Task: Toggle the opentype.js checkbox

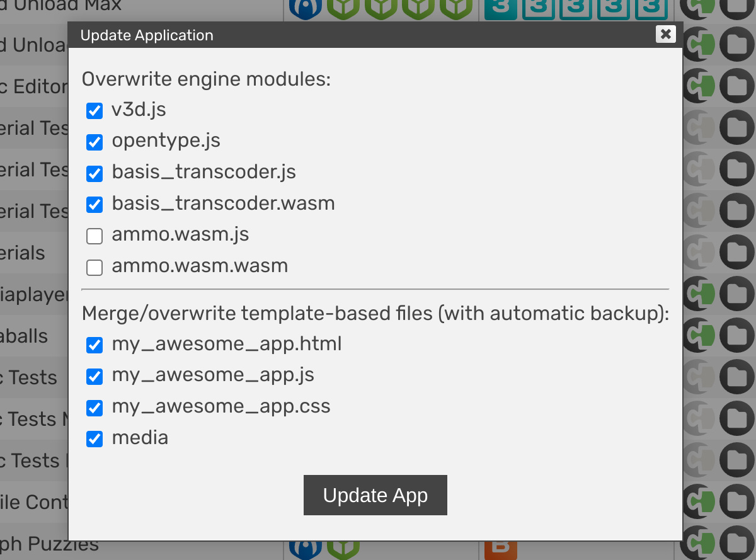Action: [94, 142]
